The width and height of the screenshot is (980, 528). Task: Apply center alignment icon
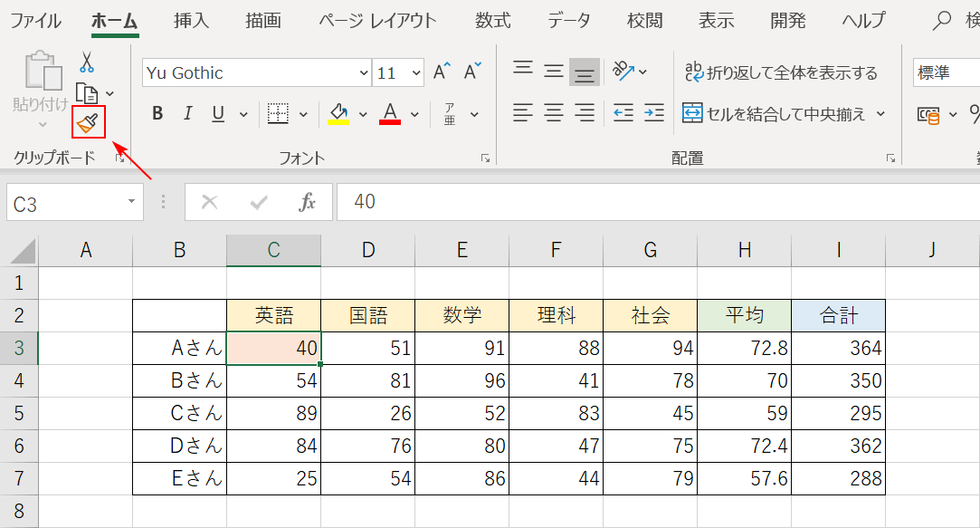coord(553,113)
